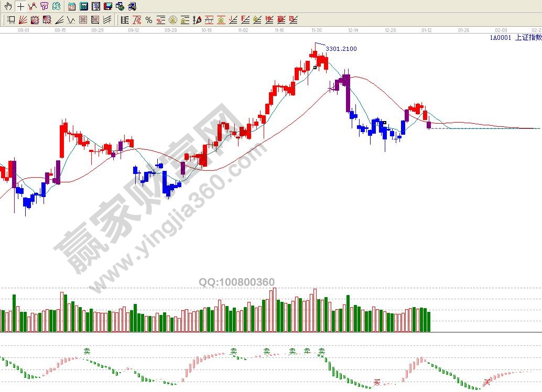Select the F angle lines tool
The image size is (542, 392).
[x=245, y=20]
